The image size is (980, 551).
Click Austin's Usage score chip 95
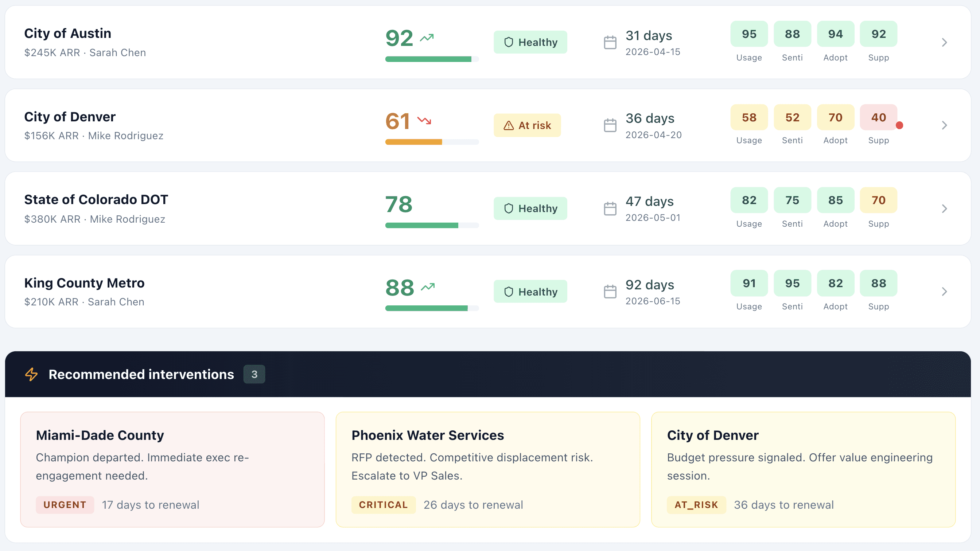tap(749, 34)
